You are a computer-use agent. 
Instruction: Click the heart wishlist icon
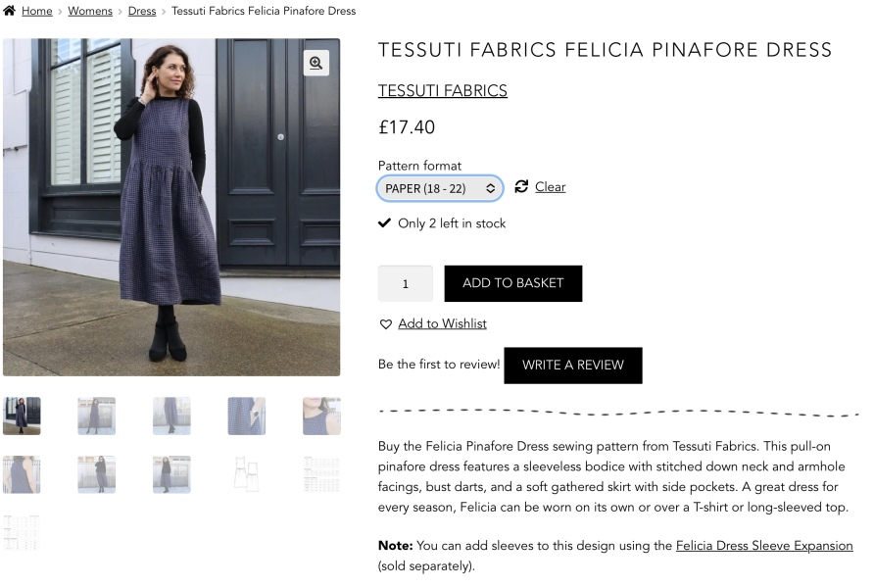point(385,324)
